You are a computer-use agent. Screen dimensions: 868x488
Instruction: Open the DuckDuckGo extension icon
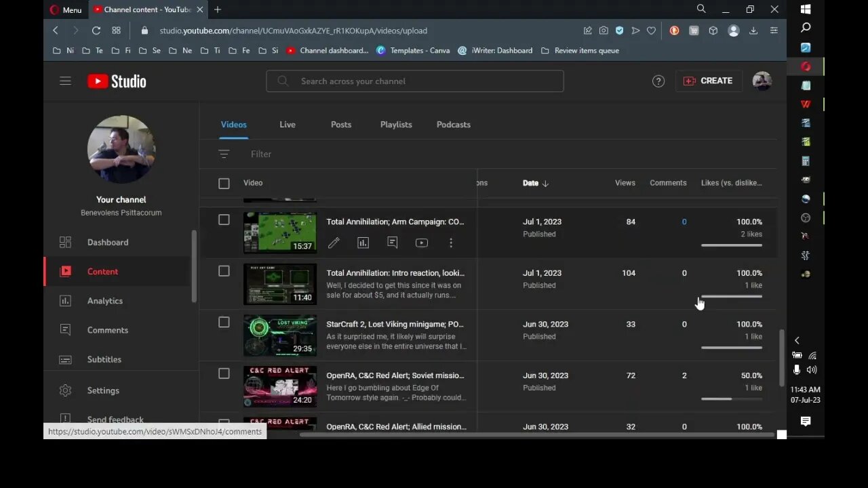coord(674,30)
